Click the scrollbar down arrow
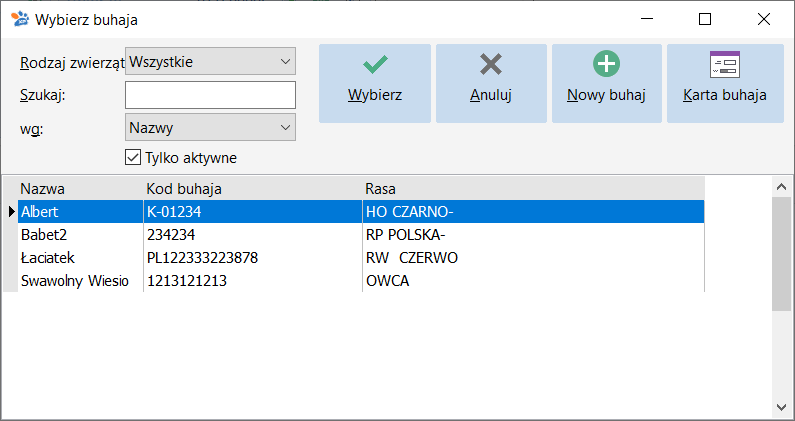This screenshot has width=795, height=421. click(781, 407)
